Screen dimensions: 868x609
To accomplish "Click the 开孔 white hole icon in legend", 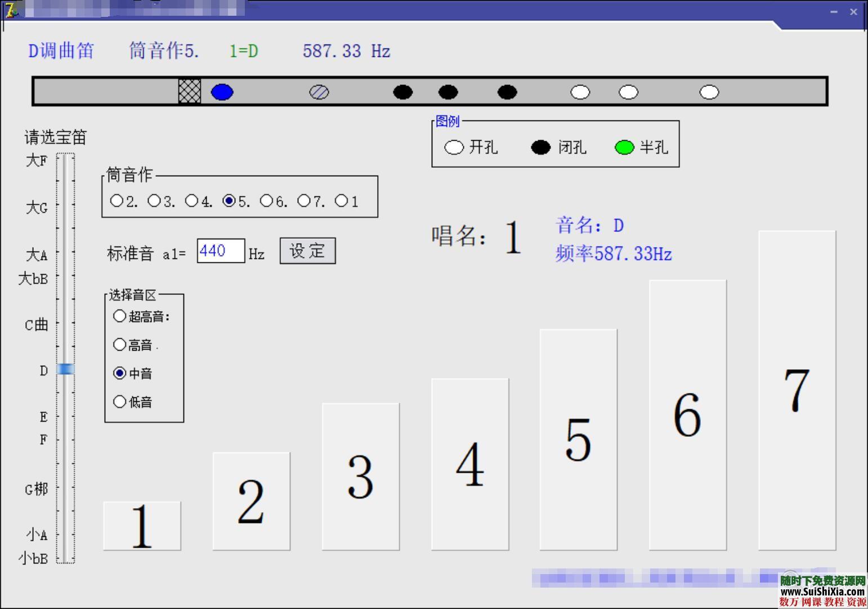I will [x=454, y=147].
